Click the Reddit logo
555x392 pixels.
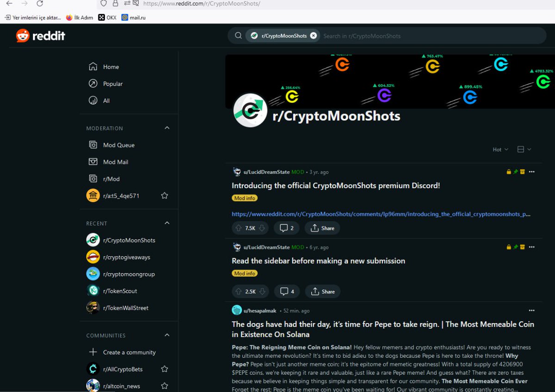41,36
